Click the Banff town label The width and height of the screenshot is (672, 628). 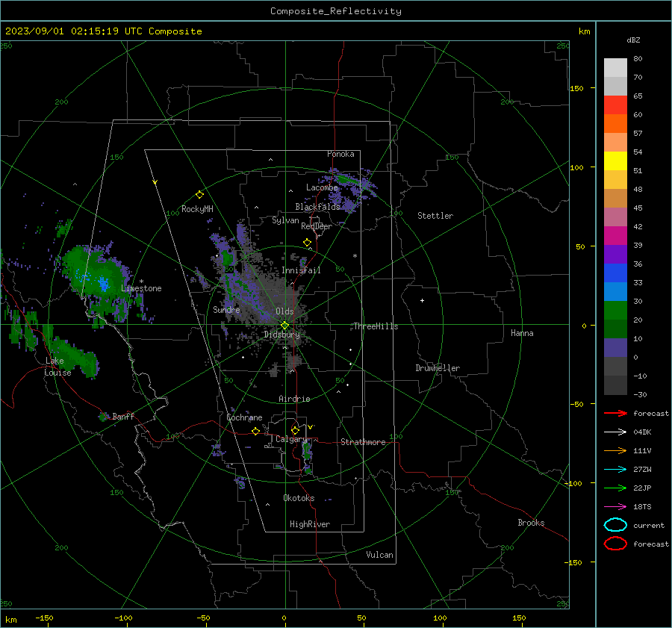(x=123, y=416)
